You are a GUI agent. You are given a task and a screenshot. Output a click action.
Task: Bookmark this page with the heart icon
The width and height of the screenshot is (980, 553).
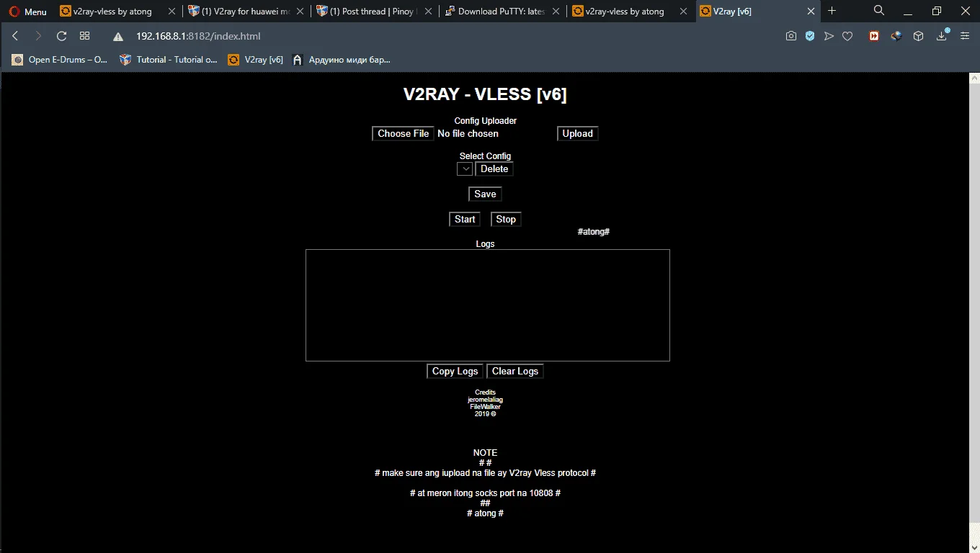pos(847,36)
